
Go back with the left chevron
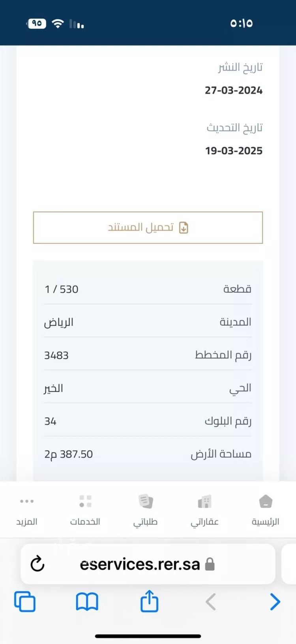[x=211, y=602]
